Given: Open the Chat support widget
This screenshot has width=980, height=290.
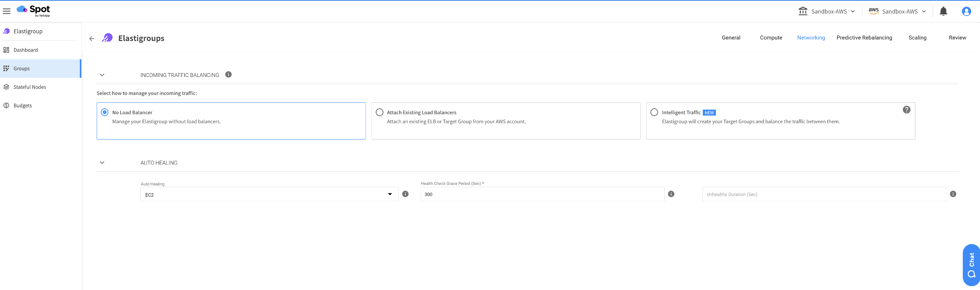Looking at the screenshot, I should pos(971,265).
